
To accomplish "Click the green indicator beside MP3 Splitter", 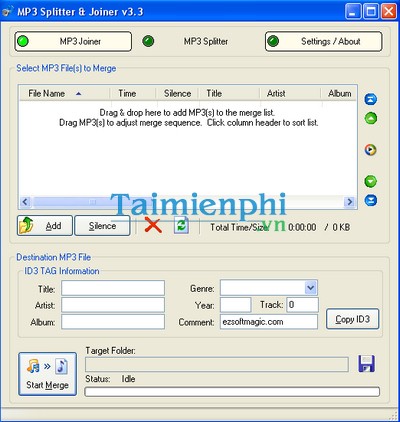I will 148,41.
